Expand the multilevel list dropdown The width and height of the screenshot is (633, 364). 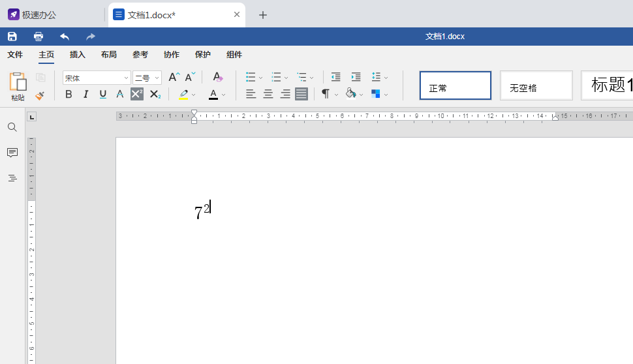(x=312, y=78)
